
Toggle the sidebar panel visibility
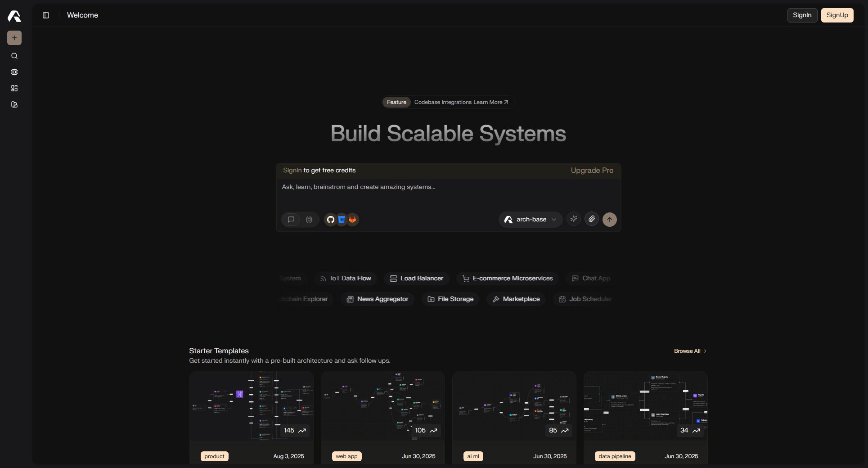45,15
